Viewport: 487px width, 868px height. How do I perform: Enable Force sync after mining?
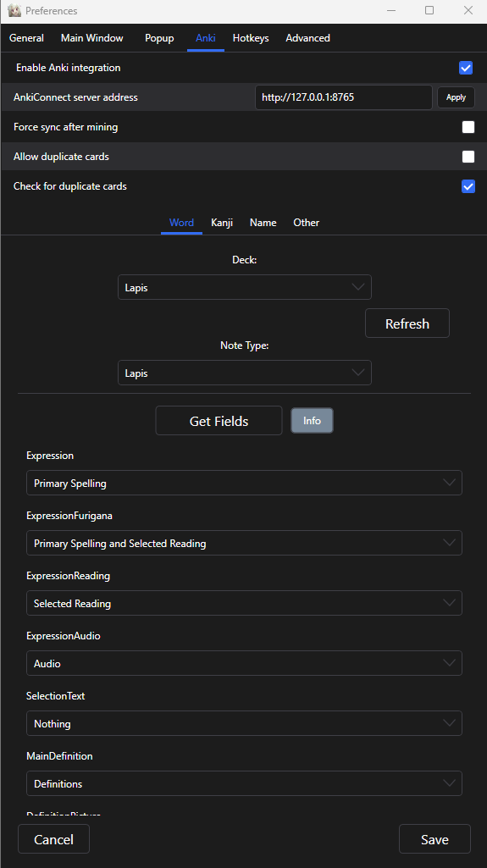pos(468,127)
